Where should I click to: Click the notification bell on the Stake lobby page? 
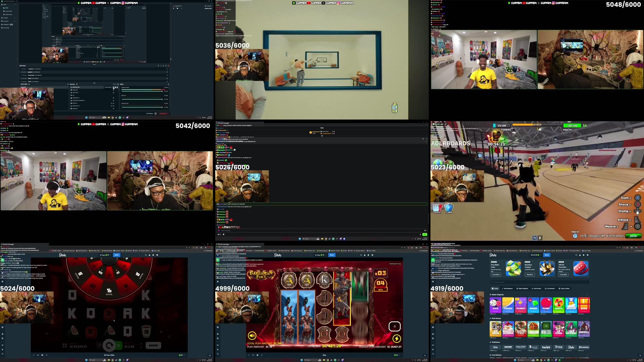pos(583,255)
